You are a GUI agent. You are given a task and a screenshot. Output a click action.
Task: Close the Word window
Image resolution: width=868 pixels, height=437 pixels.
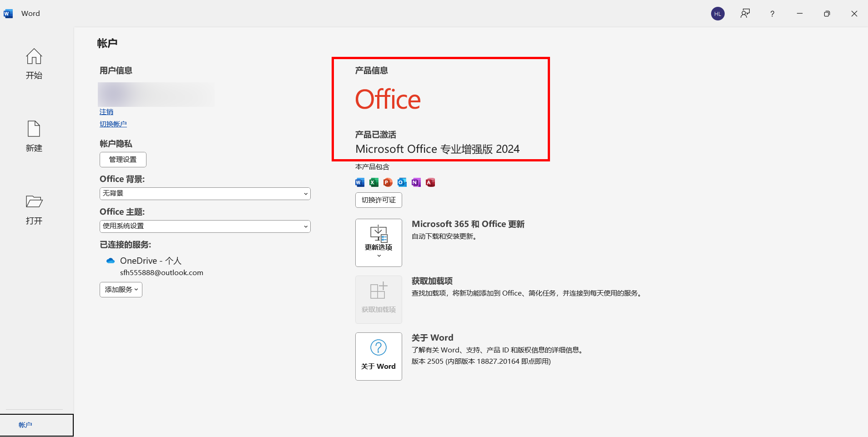(x=854, y=14)
